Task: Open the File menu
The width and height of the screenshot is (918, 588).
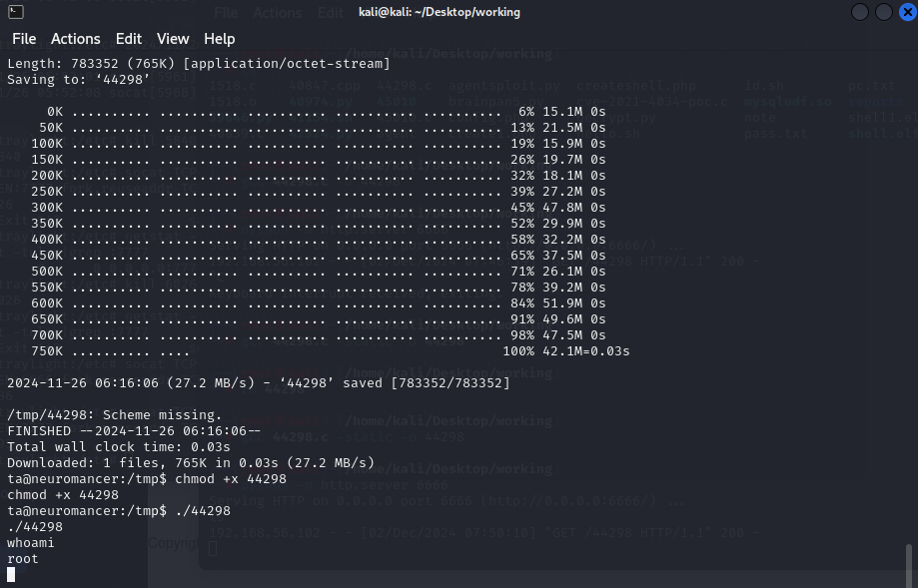Action: click(x=24, y=39)
